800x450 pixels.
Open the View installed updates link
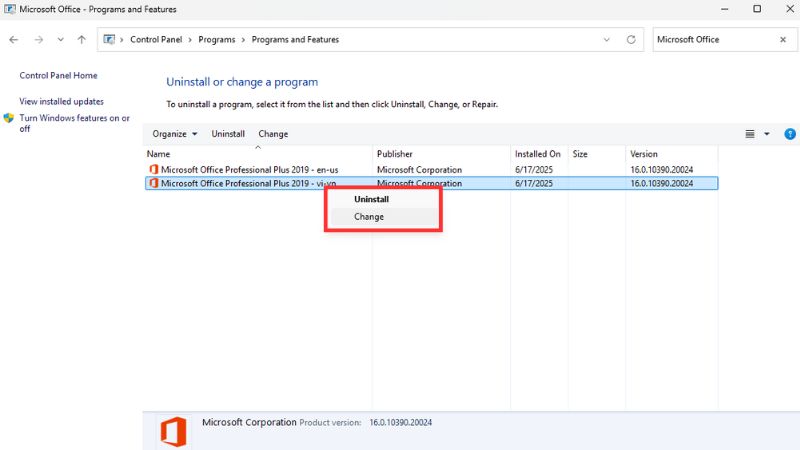(x=61, y=102)
